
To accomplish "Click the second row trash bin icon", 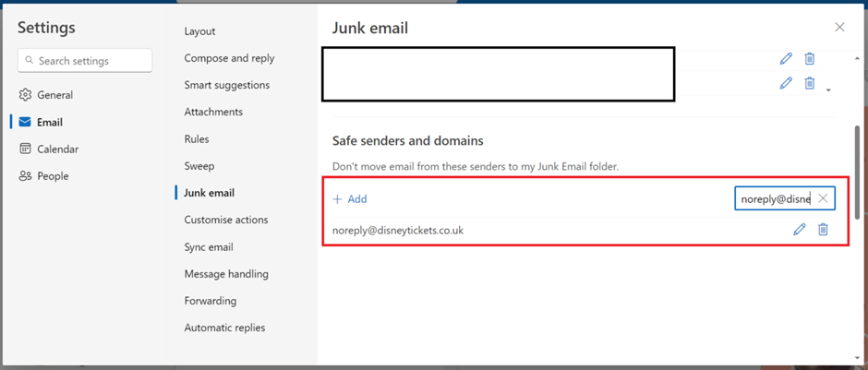I will click(x=809, y=84).
